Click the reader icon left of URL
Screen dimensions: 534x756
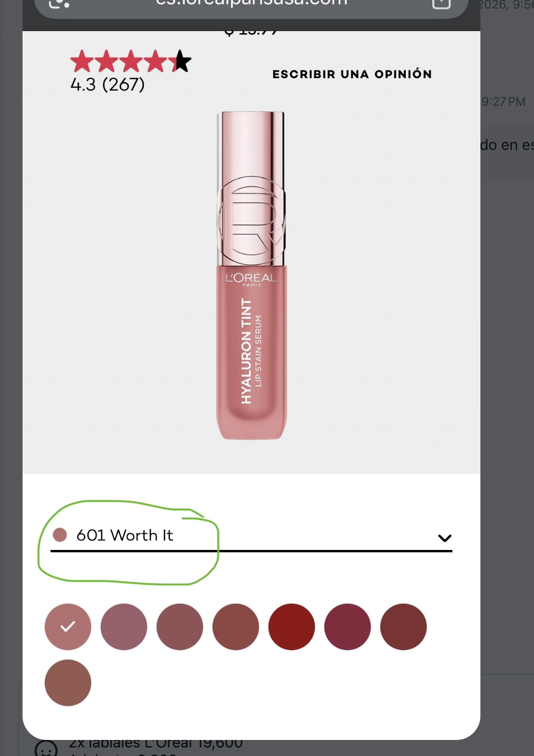(x=59, y=3)
